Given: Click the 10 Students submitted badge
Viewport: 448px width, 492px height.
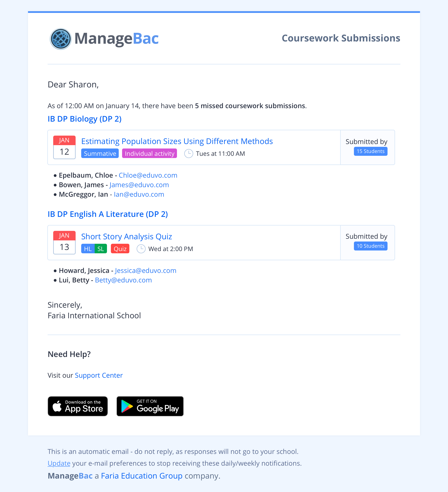Looking at the screenshot, I should pos(371,246).
